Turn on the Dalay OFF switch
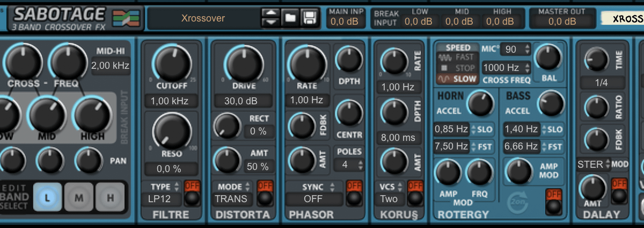 click(x=619, y=190)
